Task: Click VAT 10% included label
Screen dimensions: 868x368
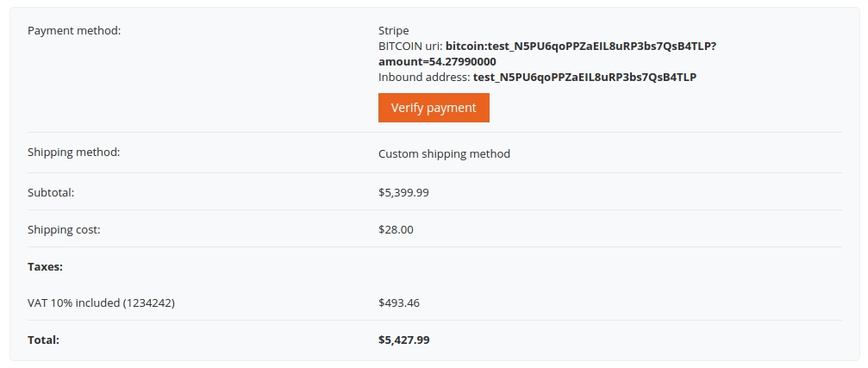Action: (x=102, y=303)
